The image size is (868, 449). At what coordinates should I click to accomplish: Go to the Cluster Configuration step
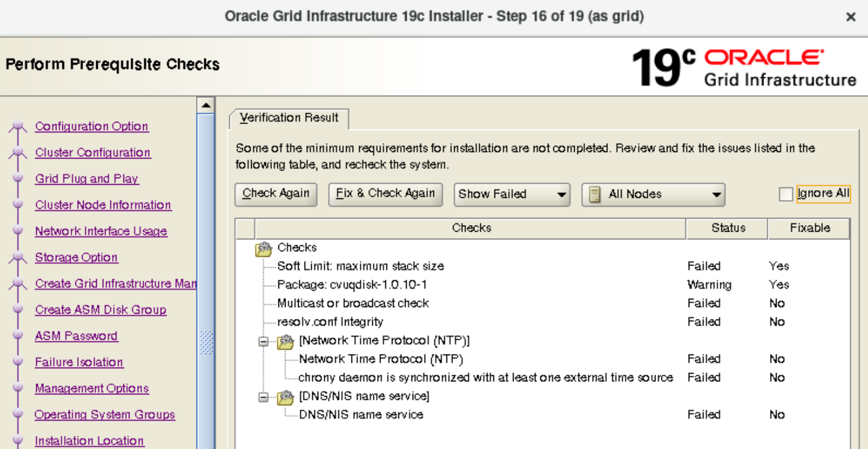click(93, 153)
